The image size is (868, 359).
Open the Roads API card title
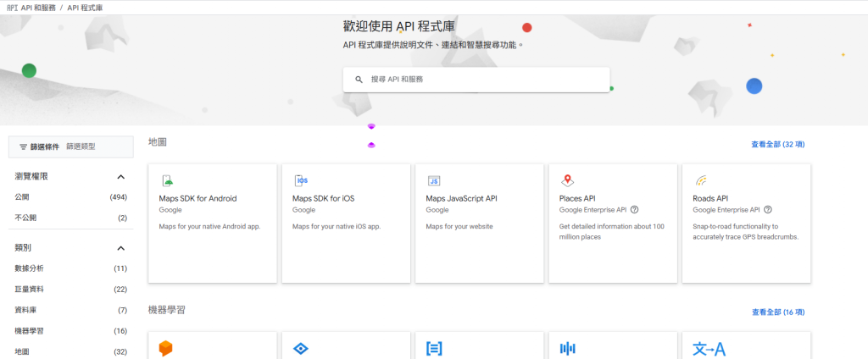[x=710, y=199]
